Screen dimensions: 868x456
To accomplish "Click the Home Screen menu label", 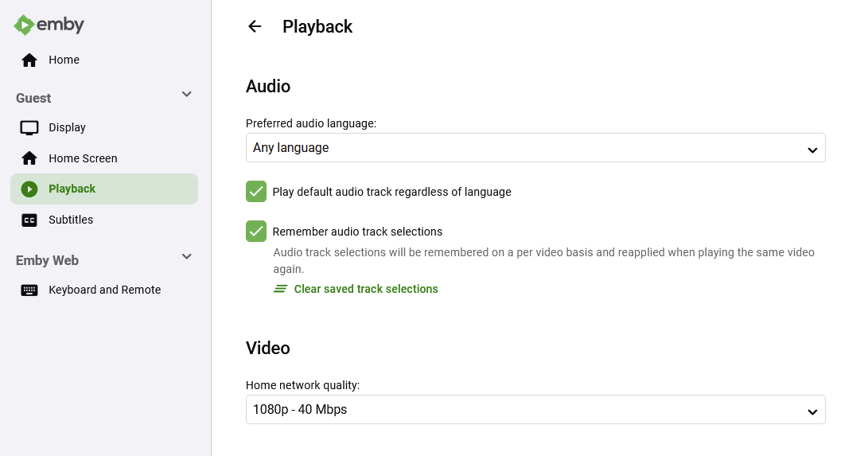I will 83,158.
